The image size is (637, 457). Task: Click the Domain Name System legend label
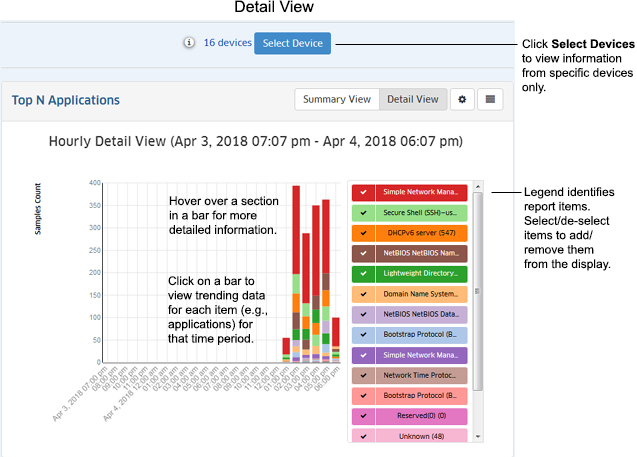(420, 295)
